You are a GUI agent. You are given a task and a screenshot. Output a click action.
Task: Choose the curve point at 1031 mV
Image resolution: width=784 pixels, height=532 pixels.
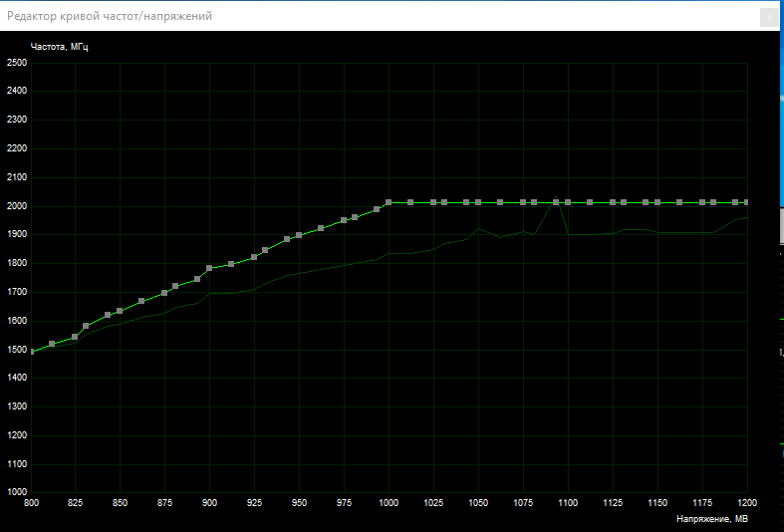click(444, 202)
